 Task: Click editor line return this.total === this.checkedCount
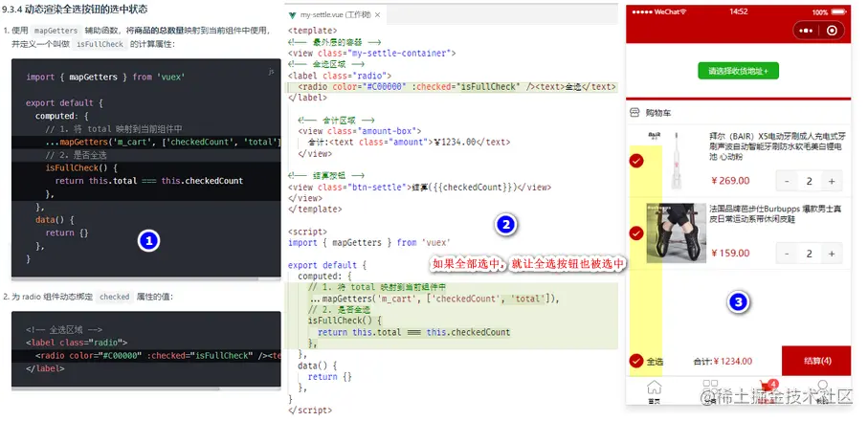click(x=413, y=332)
